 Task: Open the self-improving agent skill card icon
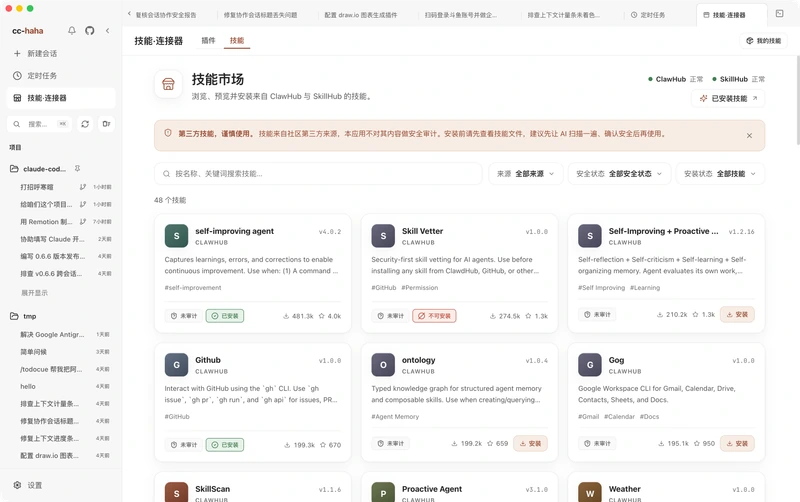coord(177,236)
